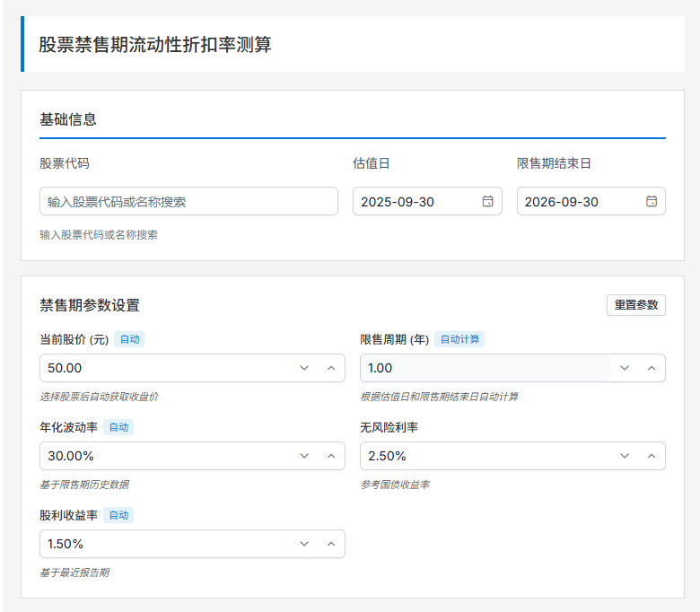Click the 估值日 date field 2025-09-30

[427, 201]
